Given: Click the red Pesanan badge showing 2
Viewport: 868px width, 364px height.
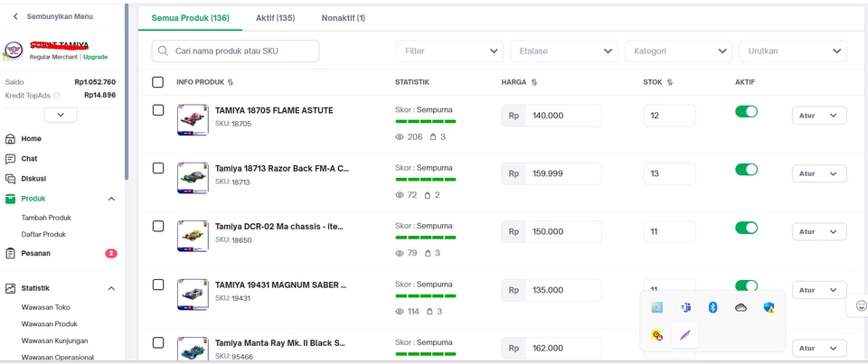Looking at the screenshot, I should (111, 254).
